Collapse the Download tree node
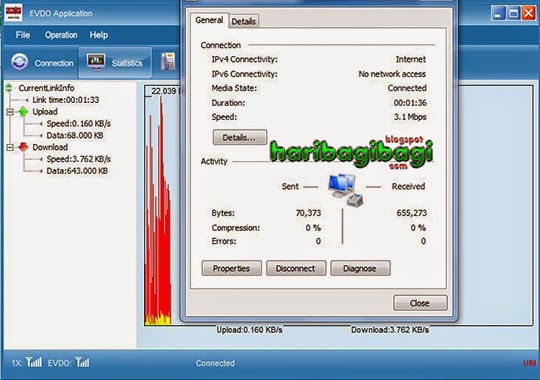 (x=10, y=147)
